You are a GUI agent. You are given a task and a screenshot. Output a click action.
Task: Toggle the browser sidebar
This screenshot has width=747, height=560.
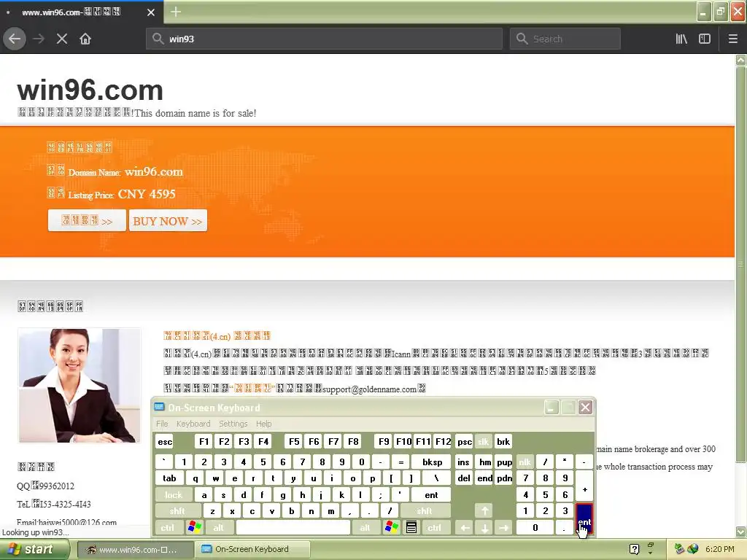(x=705, y=39)
